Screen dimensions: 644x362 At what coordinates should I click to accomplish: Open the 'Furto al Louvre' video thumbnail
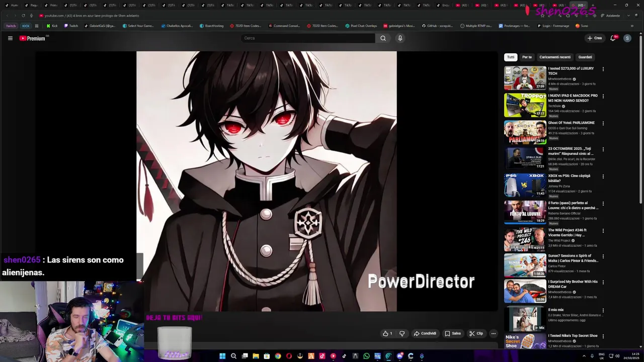click(525, 212)
